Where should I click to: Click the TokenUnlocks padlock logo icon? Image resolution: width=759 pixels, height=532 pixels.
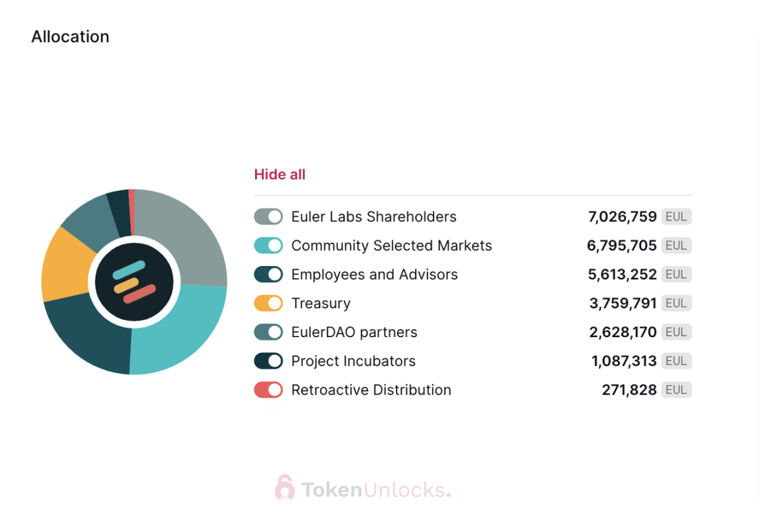pyautogui.click(x=285, y=489)
